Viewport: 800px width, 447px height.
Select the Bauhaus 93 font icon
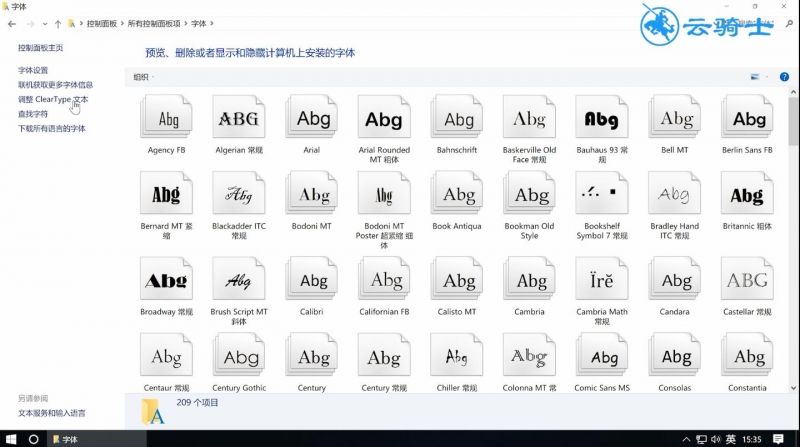(x=602, y=117)
